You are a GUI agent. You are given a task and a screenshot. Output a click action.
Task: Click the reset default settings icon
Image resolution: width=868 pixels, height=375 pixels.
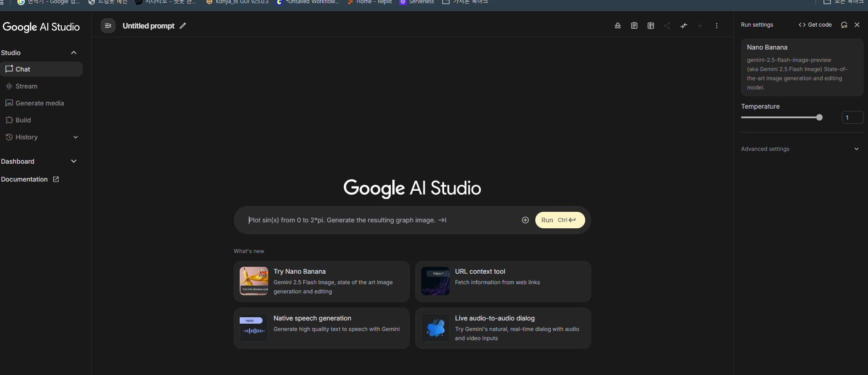pos(844,25)
